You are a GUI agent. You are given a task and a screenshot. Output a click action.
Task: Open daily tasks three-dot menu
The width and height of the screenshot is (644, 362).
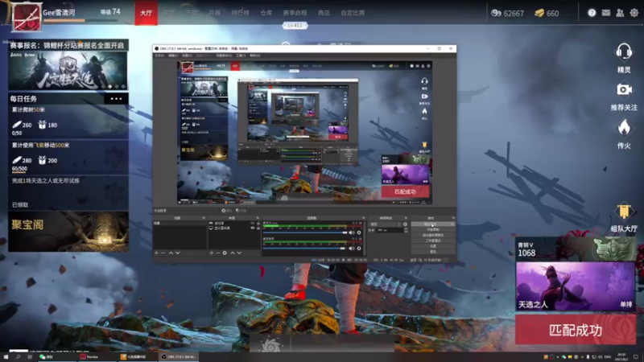116,98
